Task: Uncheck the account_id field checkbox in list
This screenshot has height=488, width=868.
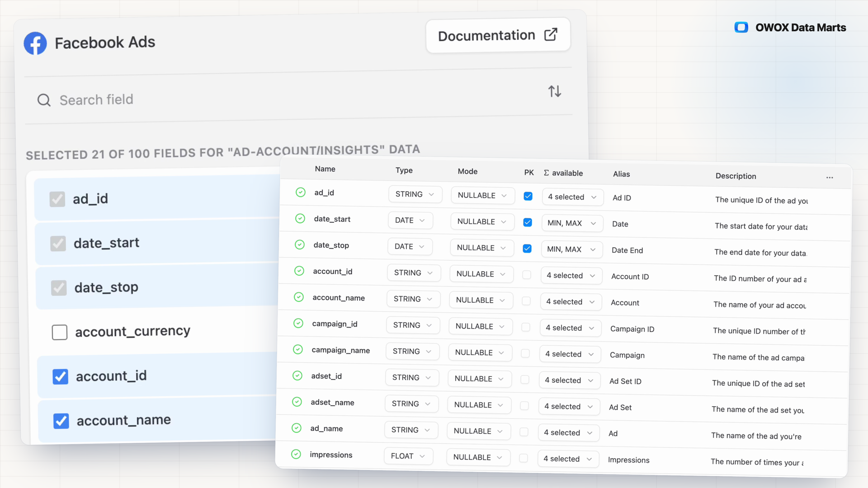Action: pos(61,377)
